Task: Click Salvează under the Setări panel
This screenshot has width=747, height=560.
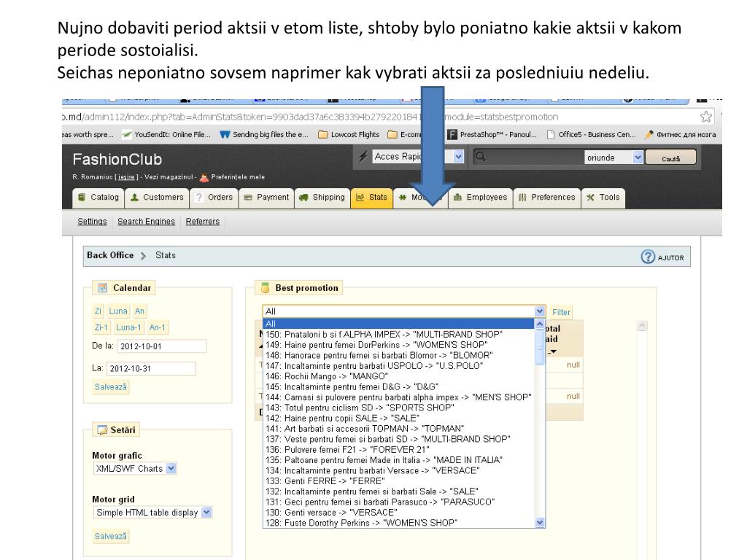Action: point(111,536)
